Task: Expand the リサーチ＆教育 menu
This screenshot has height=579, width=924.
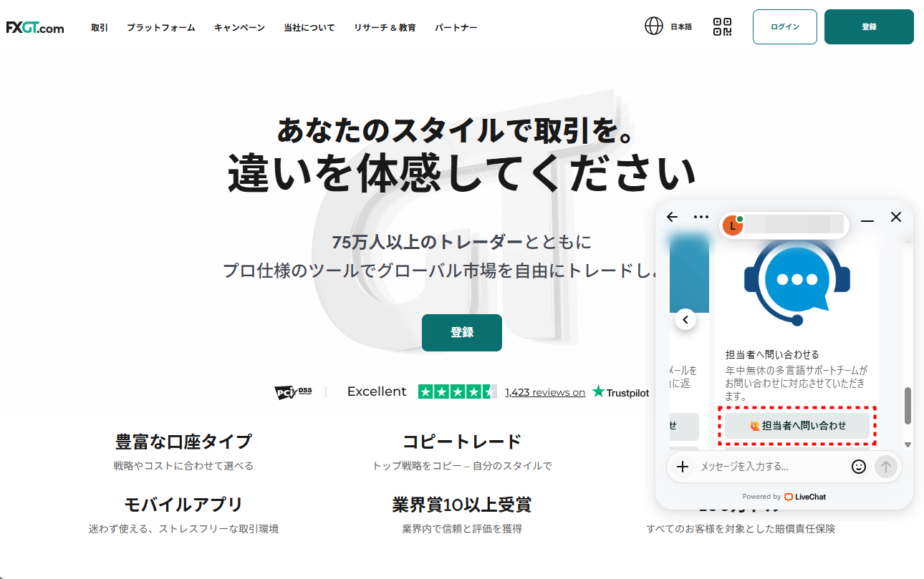Action: coord(385,27)
